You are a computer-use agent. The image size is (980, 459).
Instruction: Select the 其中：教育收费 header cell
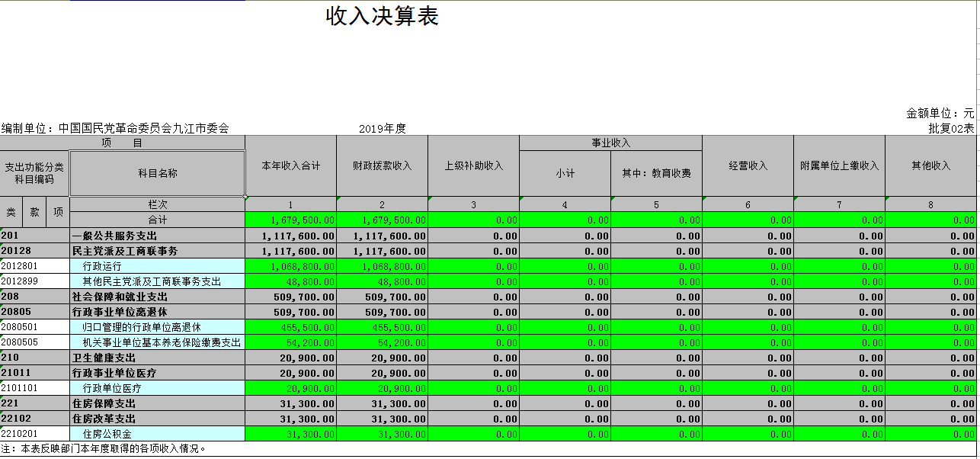point(656,174)
